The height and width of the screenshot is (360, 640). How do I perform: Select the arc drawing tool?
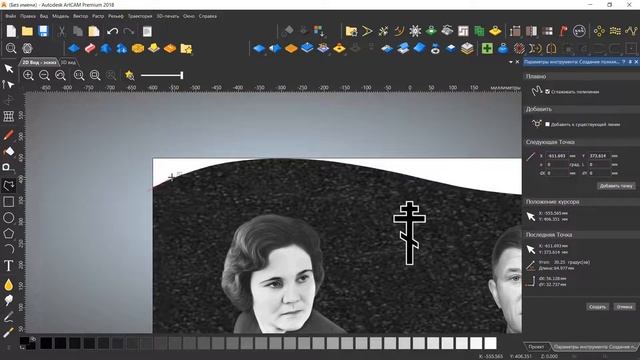pyautogui.click(x=9, y=249)
